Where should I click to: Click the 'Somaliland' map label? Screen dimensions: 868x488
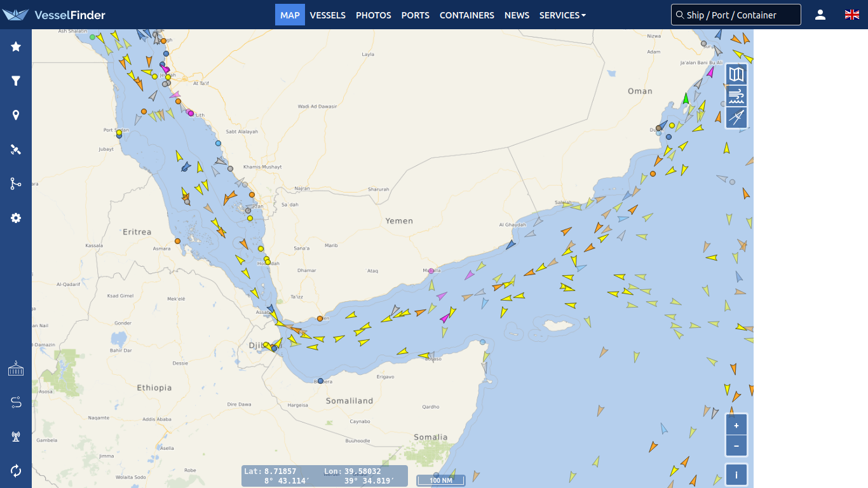349,401
